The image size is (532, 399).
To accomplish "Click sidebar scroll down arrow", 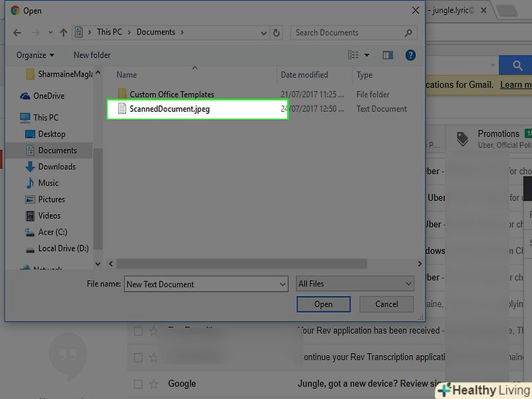I will click(98, 264).
